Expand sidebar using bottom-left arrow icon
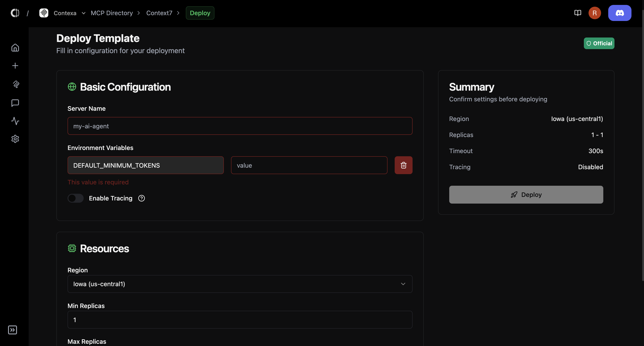Screen dimensions: 644x346 tap(13, 330)
